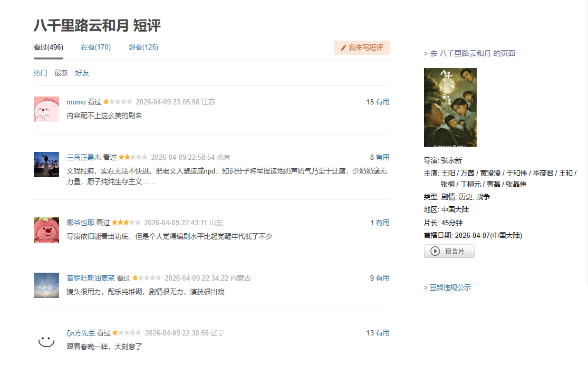
Task: Sort reviews by 热门
Action: pyautogui.click(x=41, y=73)
